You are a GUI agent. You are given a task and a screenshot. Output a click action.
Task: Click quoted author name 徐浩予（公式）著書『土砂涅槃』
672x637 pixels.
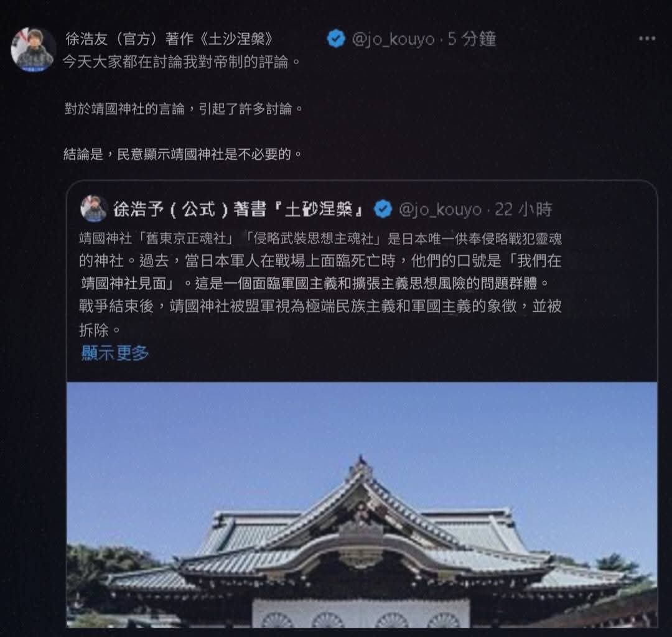[x=240, y=209]
